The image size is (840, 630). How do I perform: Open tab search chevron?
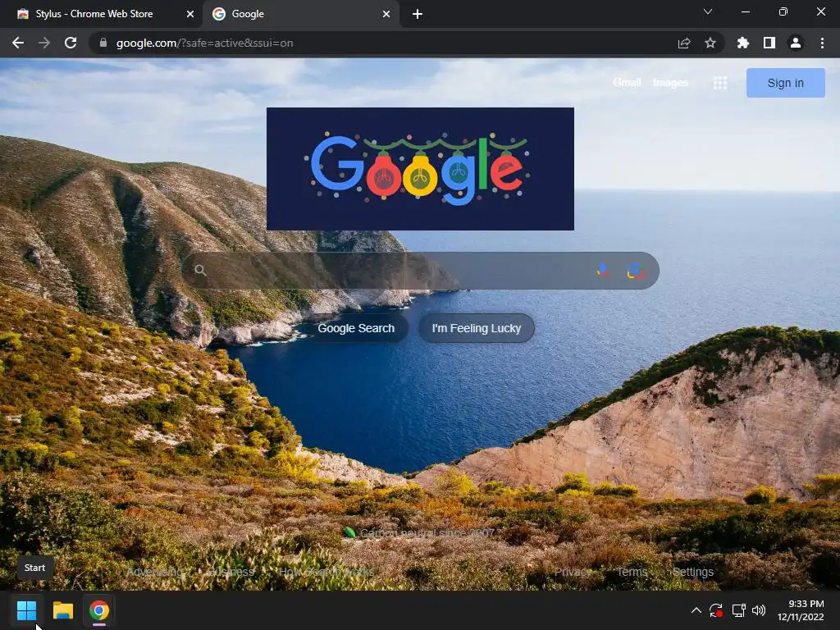708,11
